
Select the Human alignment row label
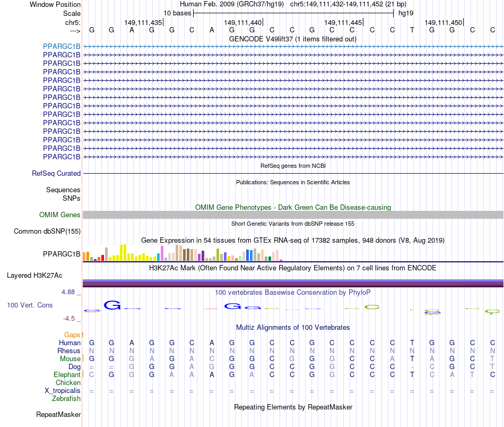coord(69,343)
